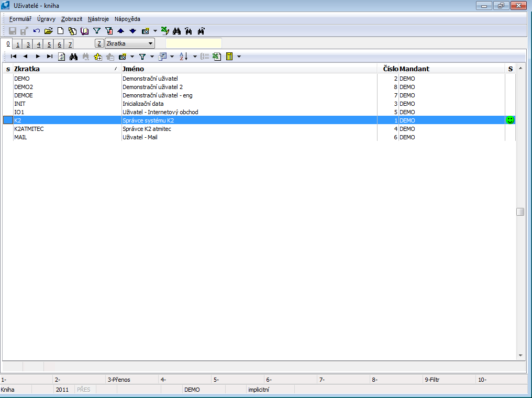Viewport: 532px width, 398px height.
Task: Click the vertical scrollbar thumb
Action: coord(520,212)
